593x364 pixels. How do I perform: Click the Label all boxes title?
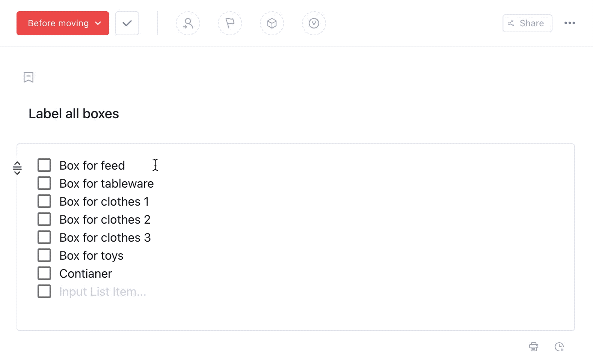click(74, 114)
